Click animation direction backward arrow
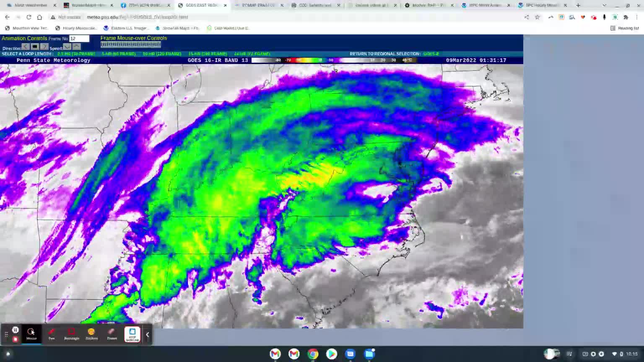The height and width of the screenshot is (362, 644). [x=26, y=47]
